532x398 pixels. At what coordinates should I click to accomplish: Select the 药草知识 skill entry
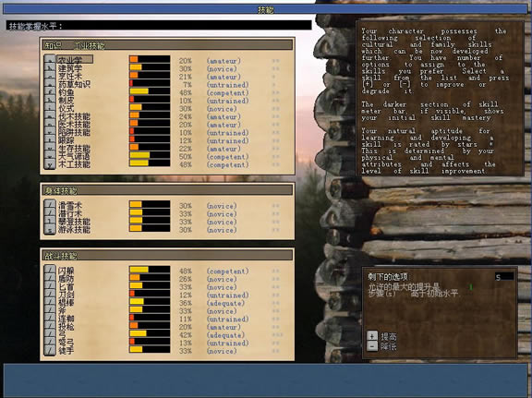point(74,84)
